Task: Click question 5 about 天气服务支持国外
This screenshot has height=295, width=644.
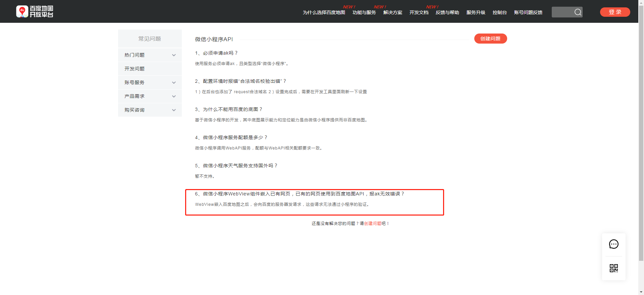Action: 236,166
